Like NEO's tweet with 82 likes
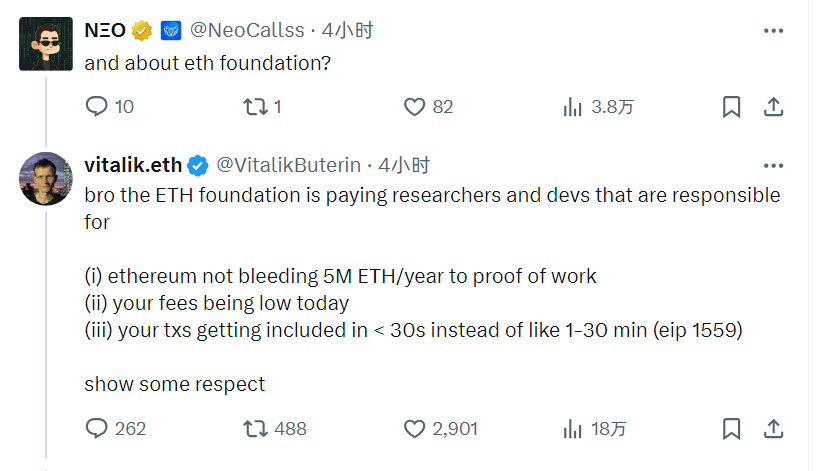Image resolution: width=818 pixels, height=471 pixels. pyautogui.click(x=415, y=106)
